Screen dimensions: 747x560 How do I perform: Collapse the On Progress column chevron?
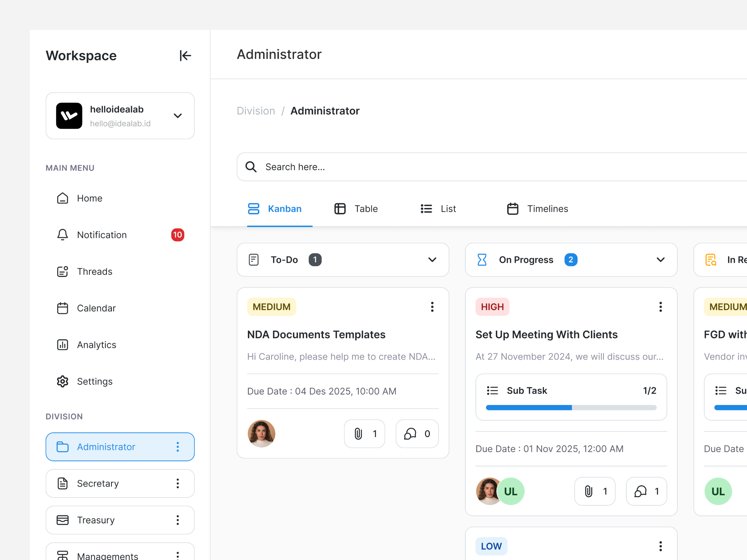click(x=661, y=259)
